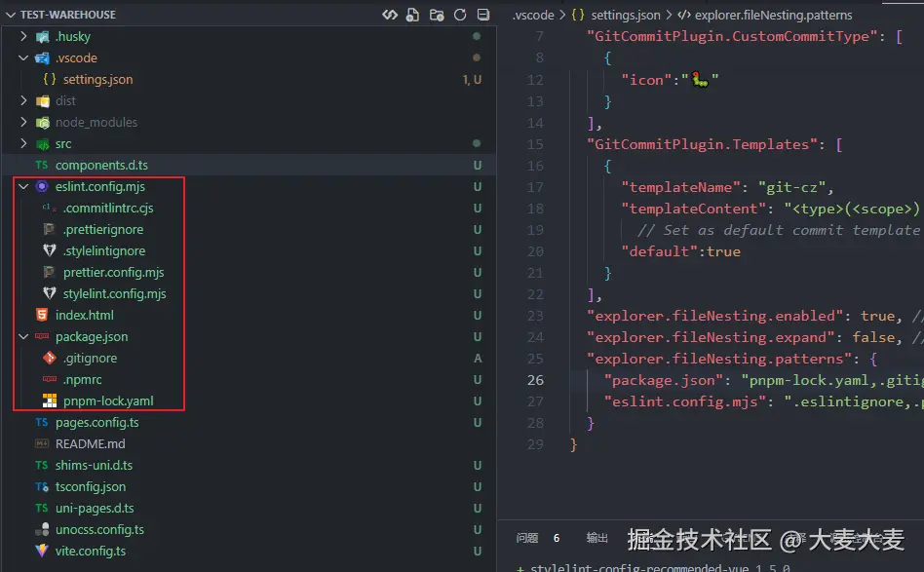Image resolution: width=924 pixels, height=572 pixels.
Task: Click the Prettier icon beside .prettierignore
Action: click(50, 229)
